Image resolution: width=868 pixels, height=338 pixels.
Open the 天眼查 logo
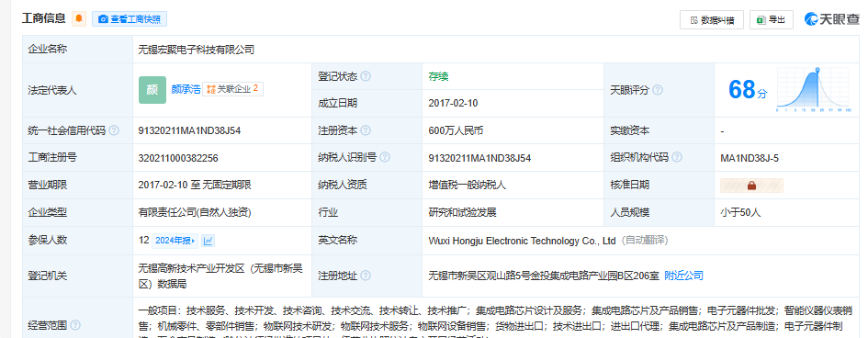point(832,19)
